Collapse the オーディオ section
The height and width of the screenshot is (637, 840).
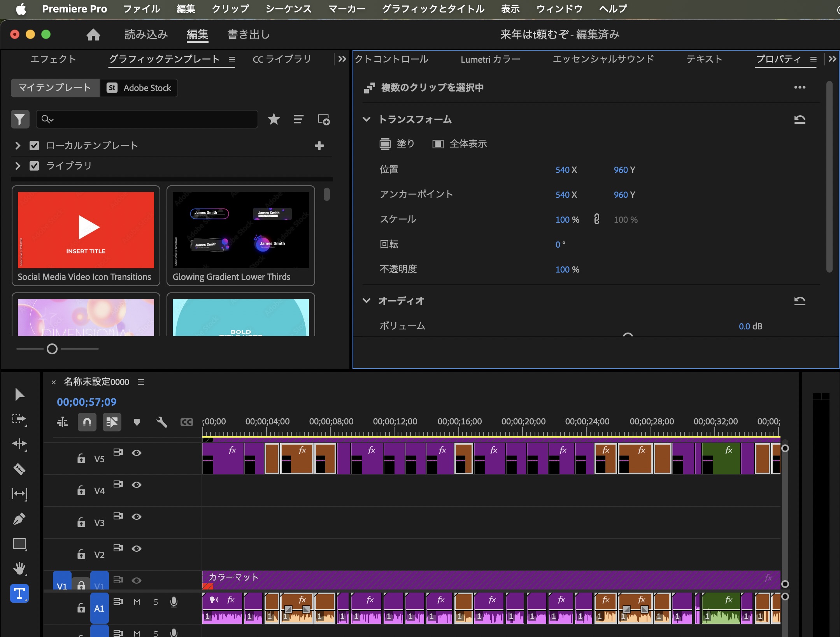(367, 301)
